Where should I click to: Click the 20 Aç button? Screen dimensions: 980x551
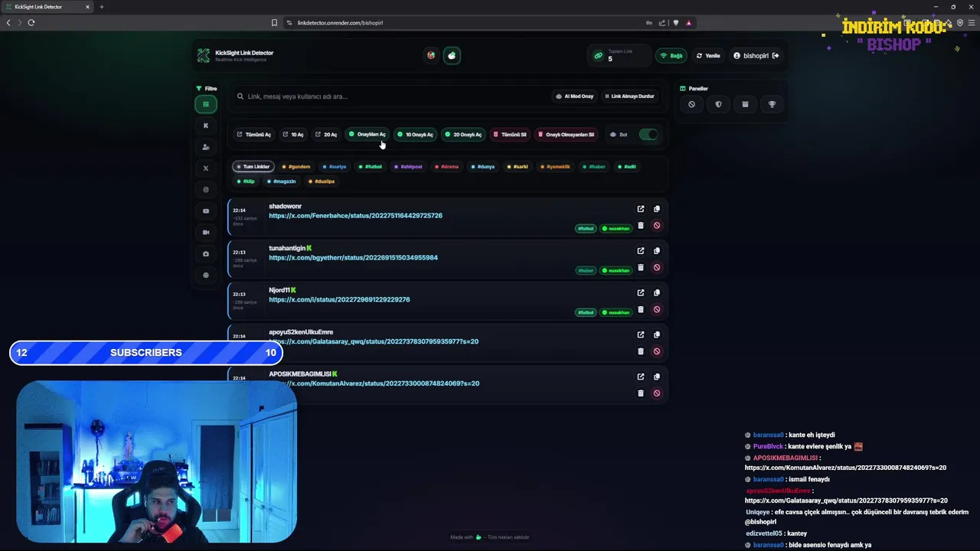(x=326, y=135)
